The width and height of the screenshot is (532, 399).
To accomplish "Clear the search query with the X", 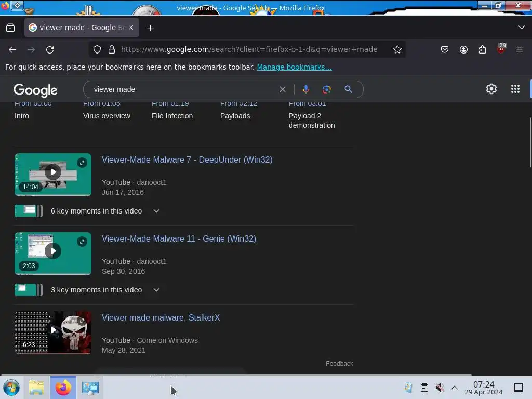I will click(x=282, y=89).
